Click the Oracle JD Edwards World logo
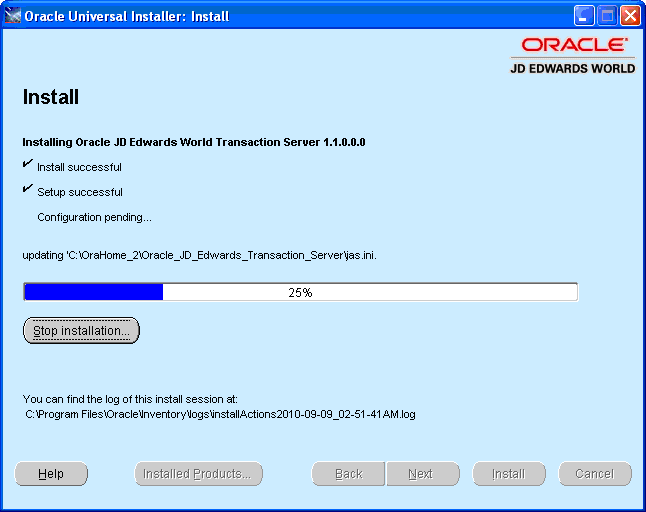 (573, 56)
